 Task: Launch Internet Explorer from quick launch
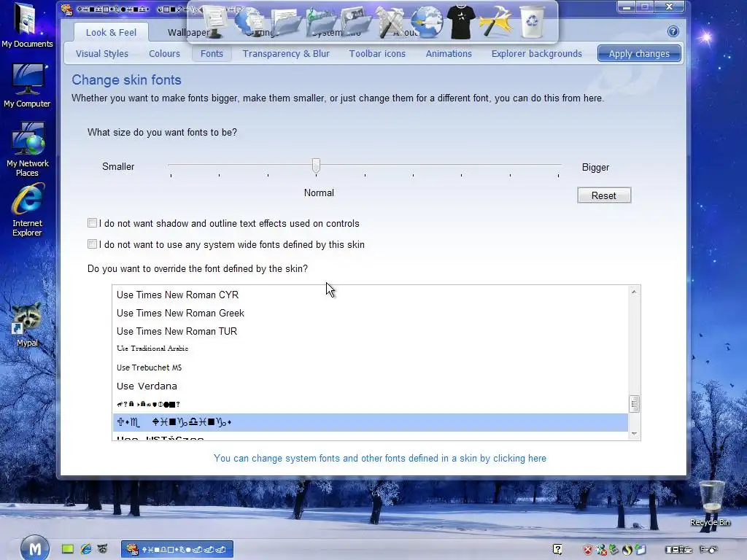coord(86,549)
